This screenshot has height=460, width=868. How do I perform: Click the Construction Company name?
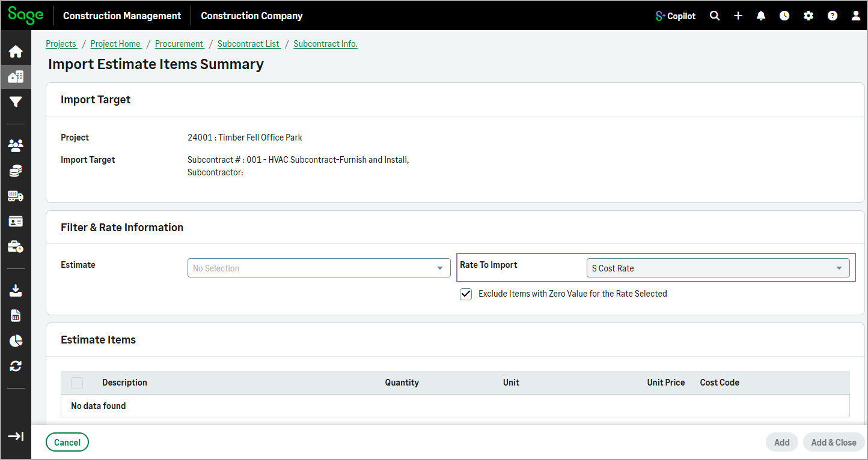click(252, 16)
